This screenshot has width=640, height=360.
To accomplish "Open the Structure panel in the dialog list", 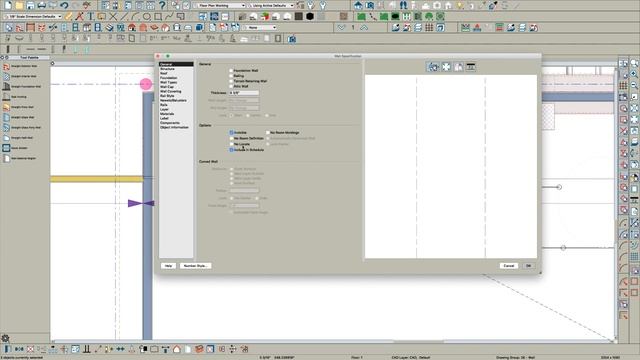I will pyautogui.click(x=167, y=69).
